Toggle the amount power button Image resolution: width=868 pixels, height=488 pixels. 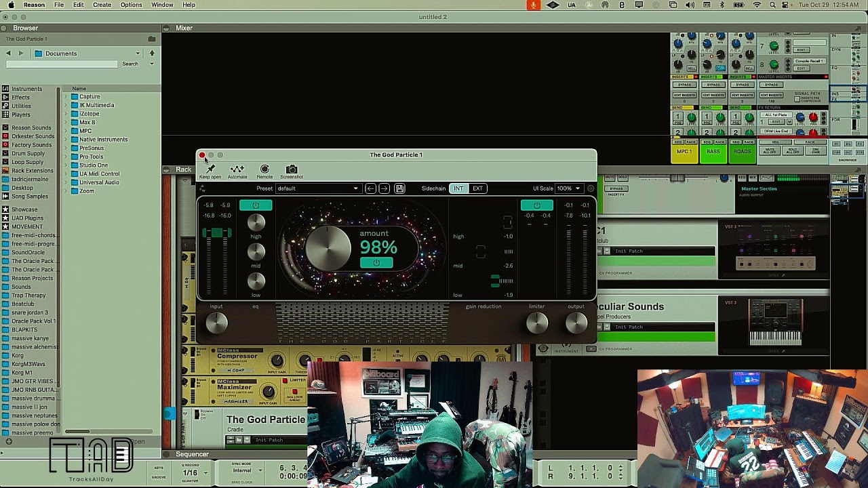[x=376, y=263]
